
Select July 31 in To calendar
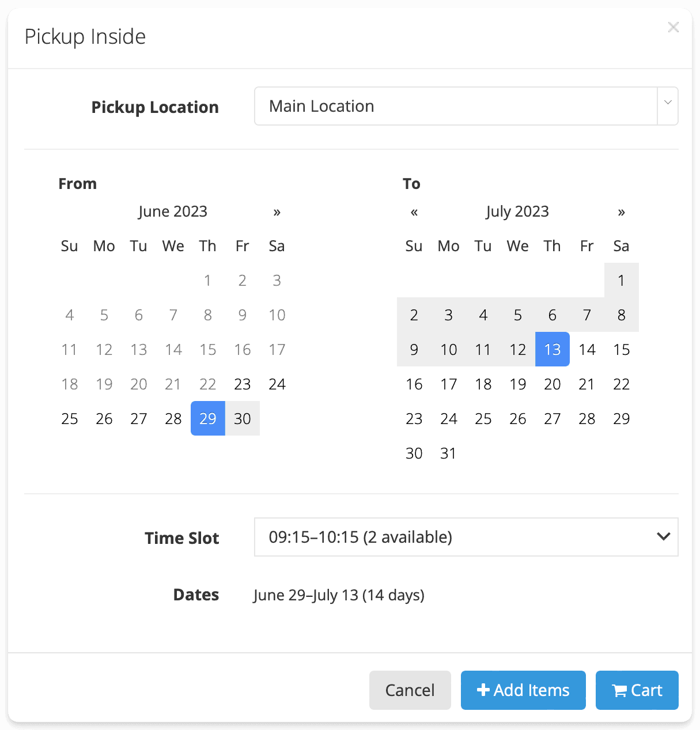click(448, 453)
